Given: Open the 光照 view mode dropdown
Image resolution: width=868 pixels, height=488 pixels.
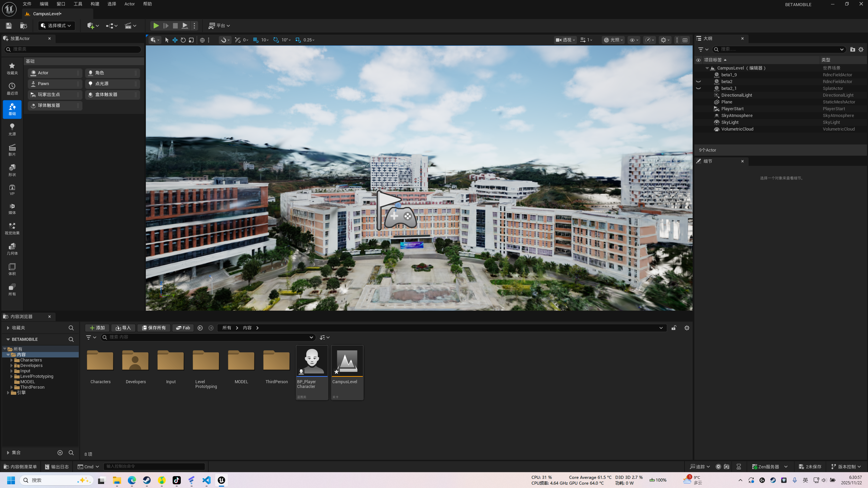Looking at the screenshot, I should 613,40.
